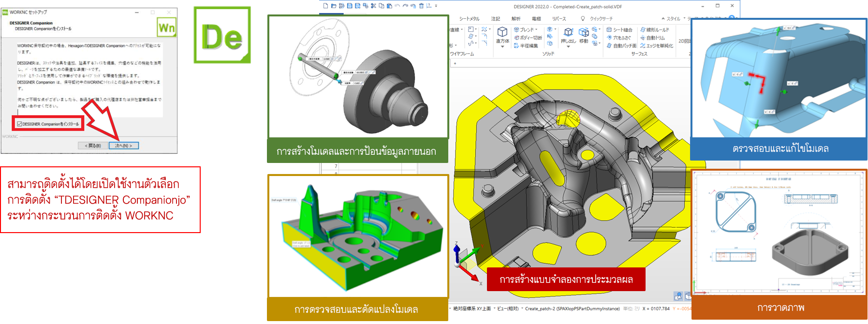This screenshot has height=324, width=868.
Task: Click the 穴をふさぐ fill hole tool
Action: pos(619,38)
